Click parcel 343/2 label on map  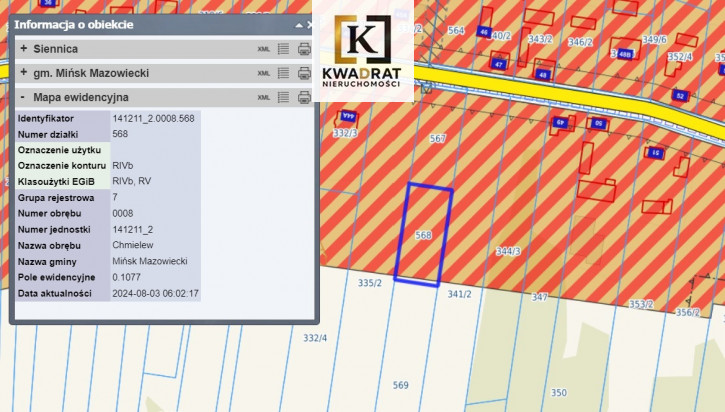click(540, 39)
